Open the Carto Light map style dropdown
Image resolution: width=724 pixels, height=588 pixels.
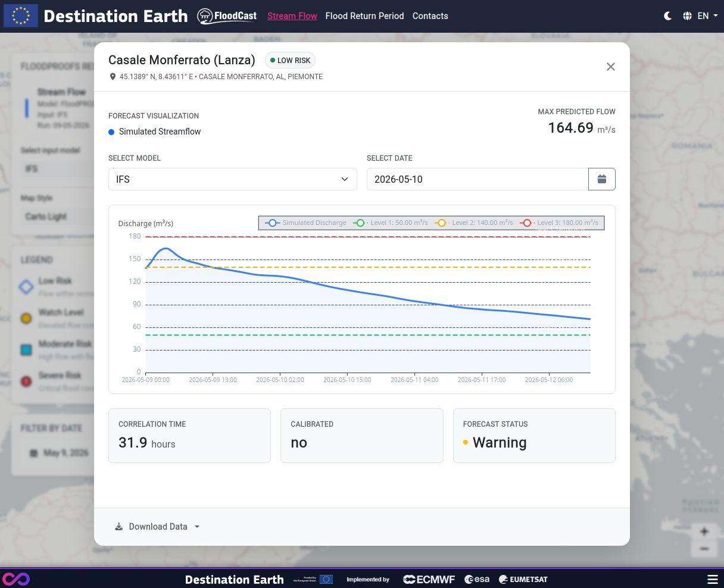pos(58,217)
